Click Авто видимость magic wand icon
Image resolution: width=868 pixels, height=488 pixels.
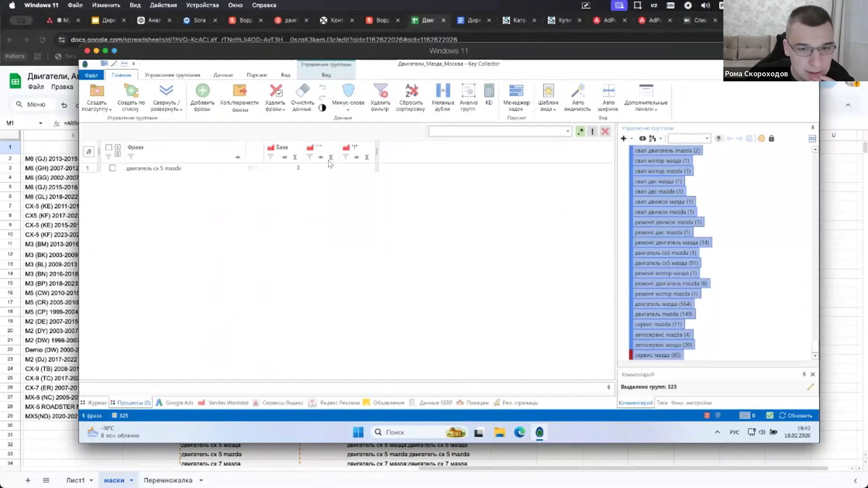point(578,91)
